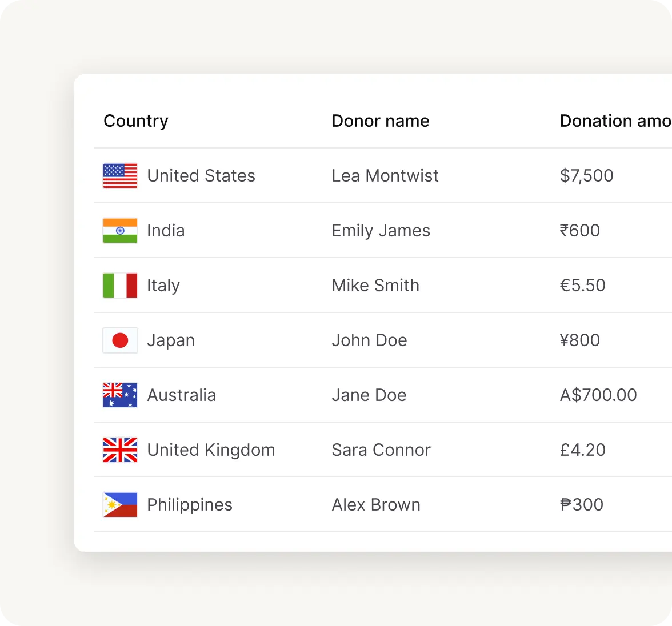Click the Philippines country name
This screenshot has height=626, width=672.
click(x=190, y=505)
